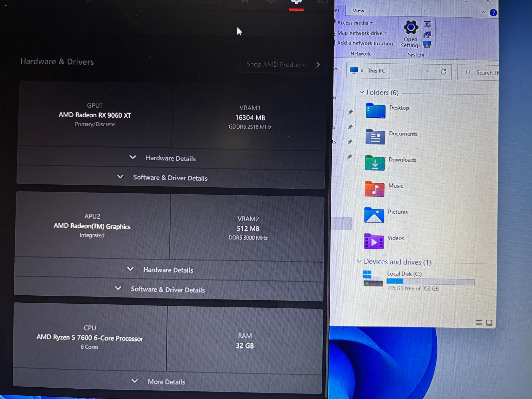The width and height of the screenshot is (532, 399).
Task: Click the 776 GB free of 953 GB text
Action: [413, 288]
